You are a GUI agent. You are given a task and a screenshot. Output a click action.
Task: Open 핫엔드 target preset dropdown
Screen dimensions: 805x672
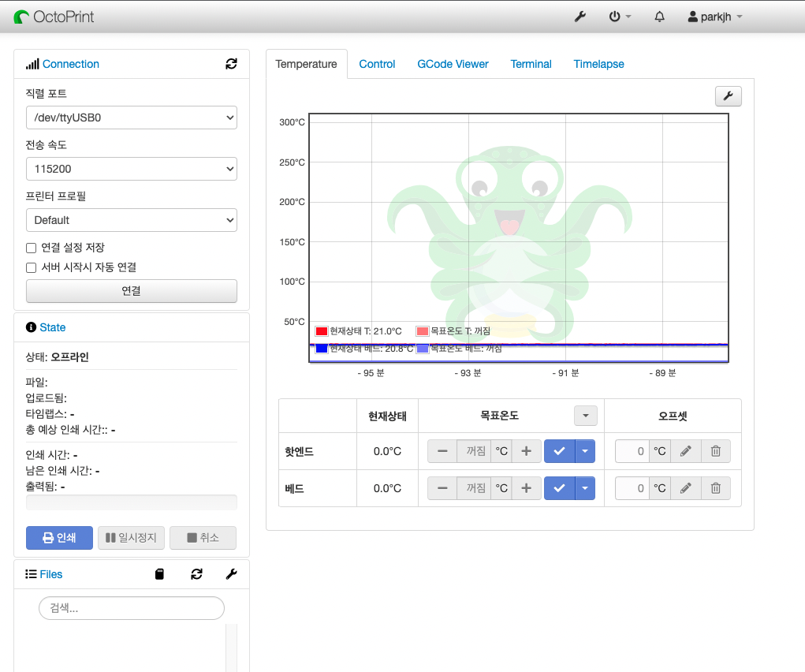(585, 451)
